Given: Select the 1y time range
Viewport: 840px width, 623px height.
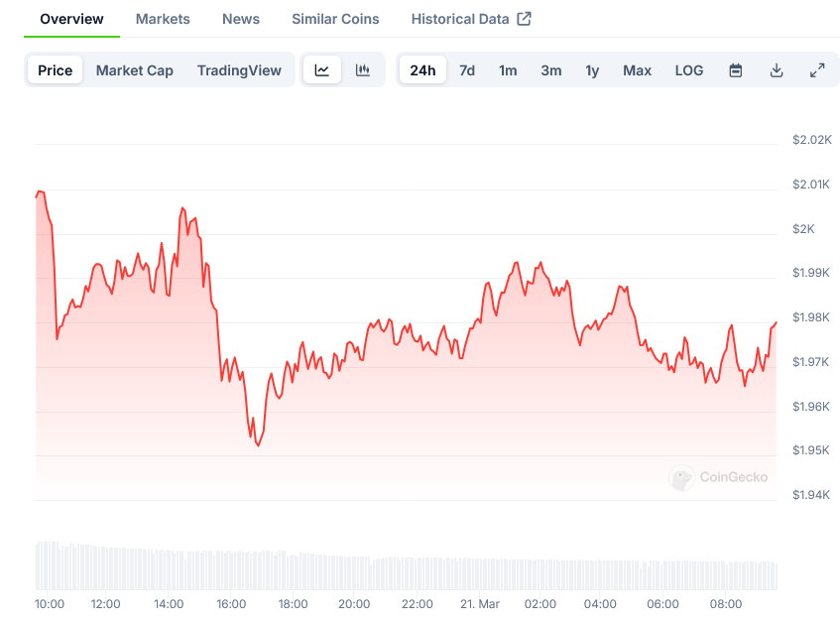Looking at the screenshot, I should [592, 70].
